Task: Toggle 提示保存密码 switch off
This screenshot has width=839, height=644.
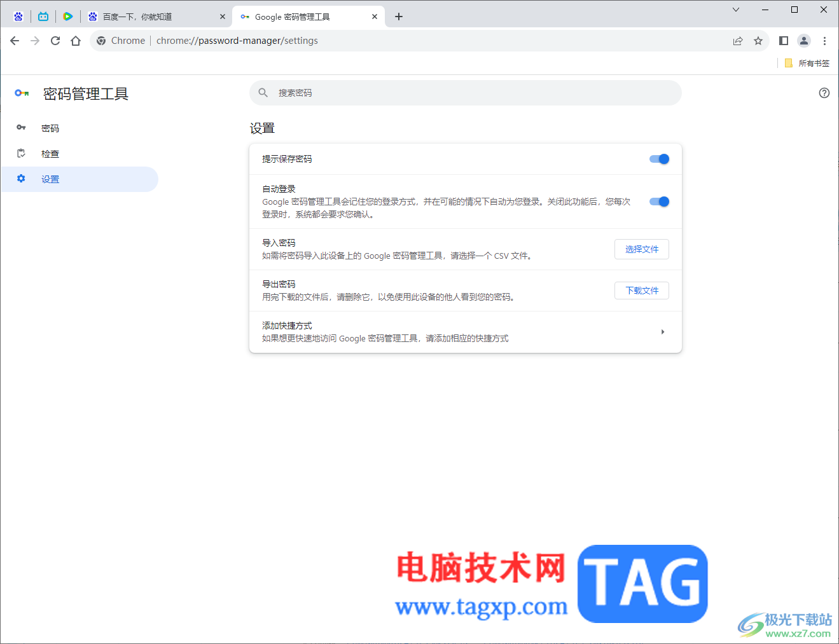Action: 659,159
